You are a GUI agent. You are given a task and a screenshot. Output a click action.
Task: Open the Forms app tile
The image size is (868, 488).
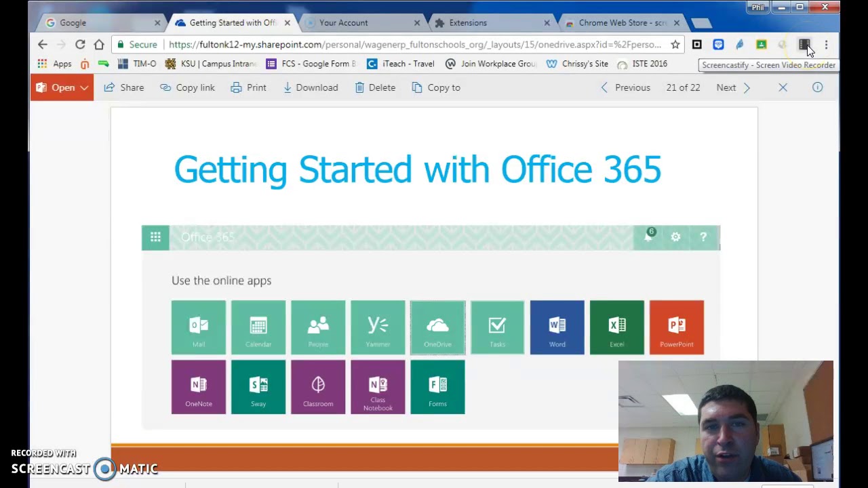(x=437, y=387)
